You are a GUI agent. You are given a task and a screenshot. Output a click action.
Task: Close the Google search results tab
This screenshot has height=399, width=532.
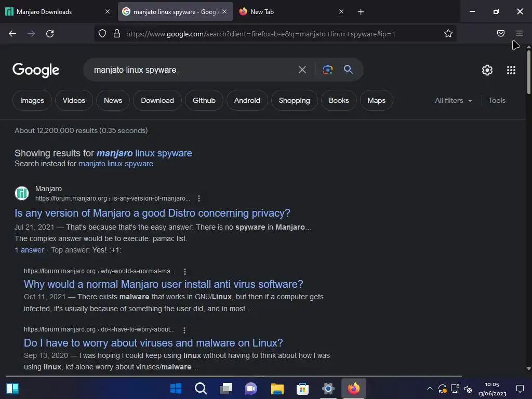point(224,11)
